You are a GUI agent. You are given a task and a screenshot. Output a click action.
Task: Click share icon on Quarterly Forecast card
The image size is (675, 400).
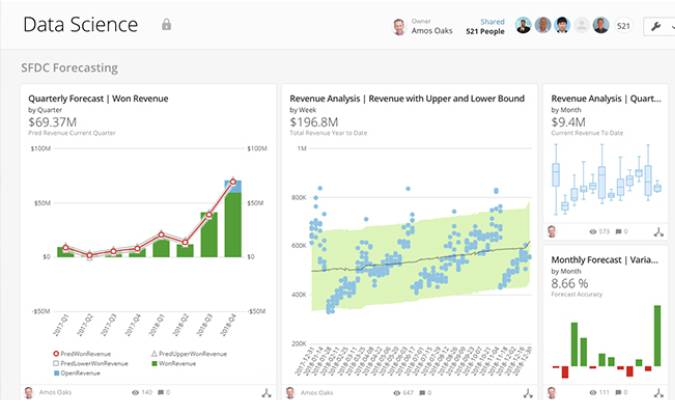266,393
